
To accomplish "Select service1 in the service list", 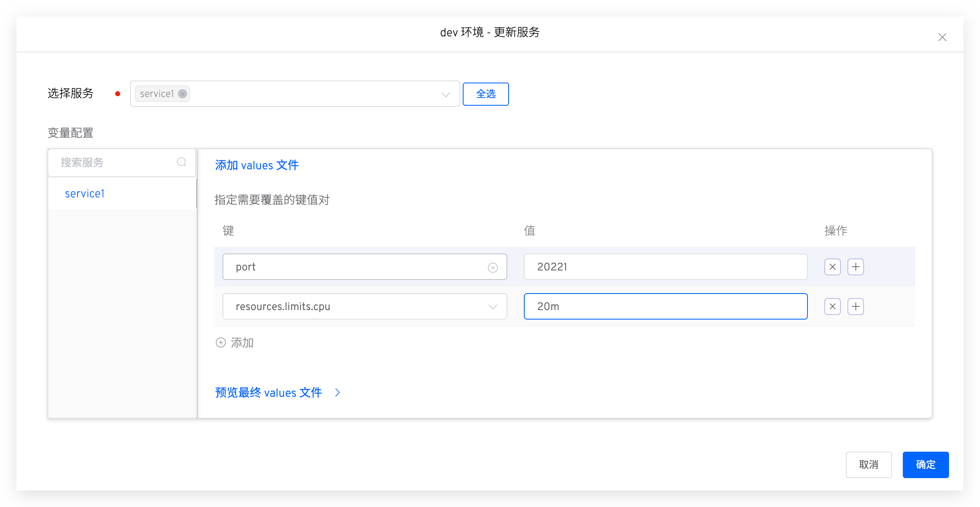I will coord(85,194).
